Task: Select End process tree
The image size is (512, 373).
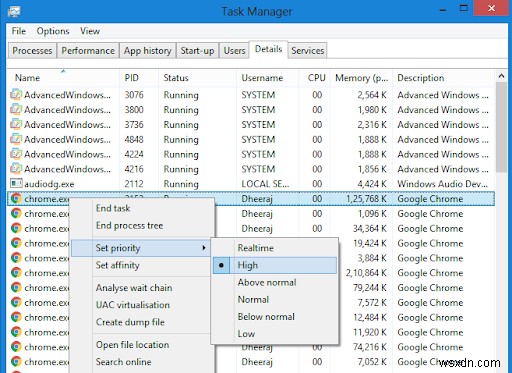Action: 141,226
